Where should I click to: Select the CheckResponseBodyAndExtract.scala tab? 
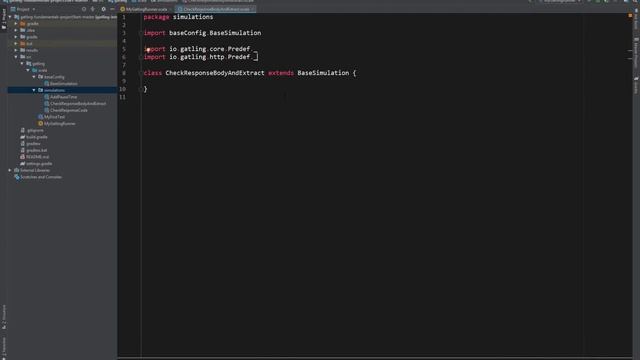click(x=216, y=9)
